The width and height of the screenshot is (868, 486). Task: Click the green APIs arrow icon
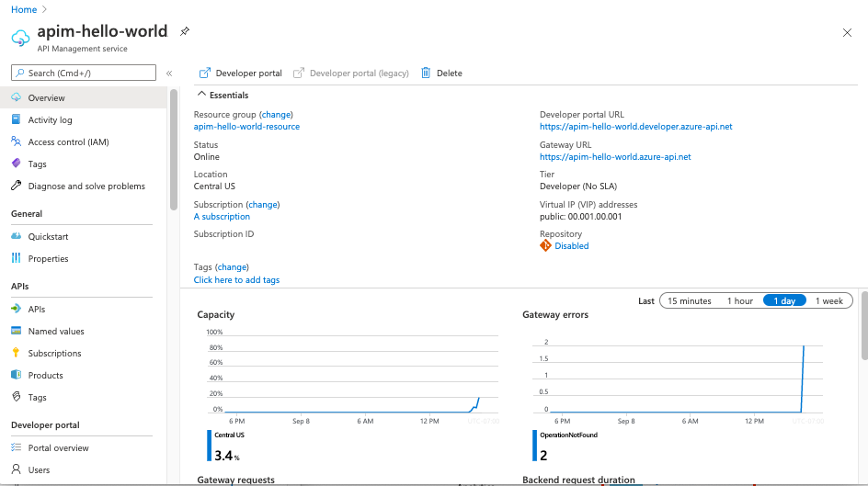(16, 309)
